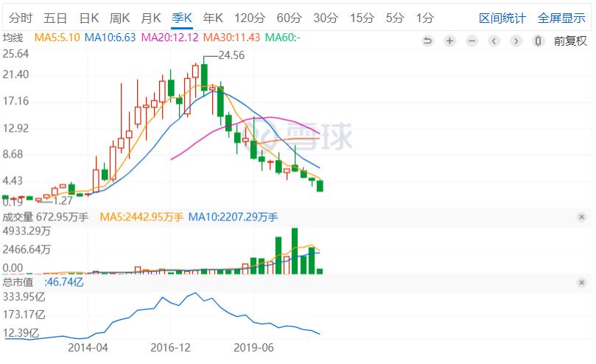Viewport: 596px width, 364px height.
Task: Click the undo/reset chart icon
Action: (427, 41)
